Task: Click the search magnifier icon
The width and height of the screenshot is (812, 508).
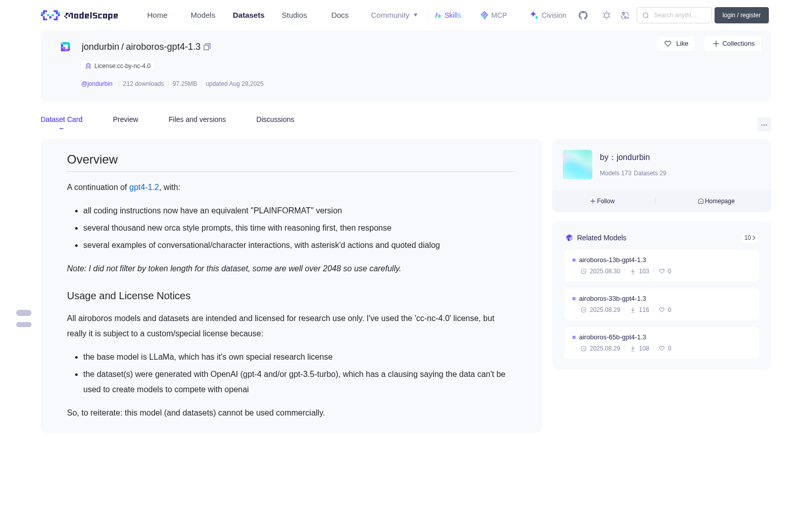Action: [x=646, y=15]
